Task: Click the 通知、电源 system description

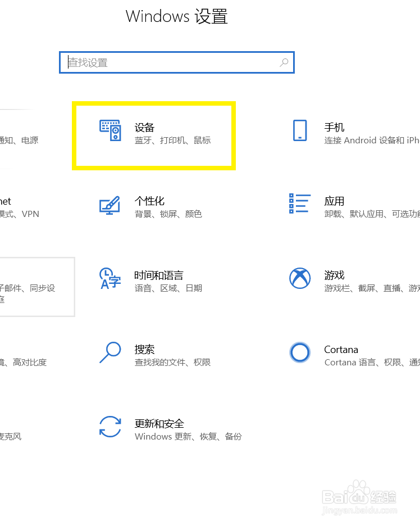Action: 19,141
